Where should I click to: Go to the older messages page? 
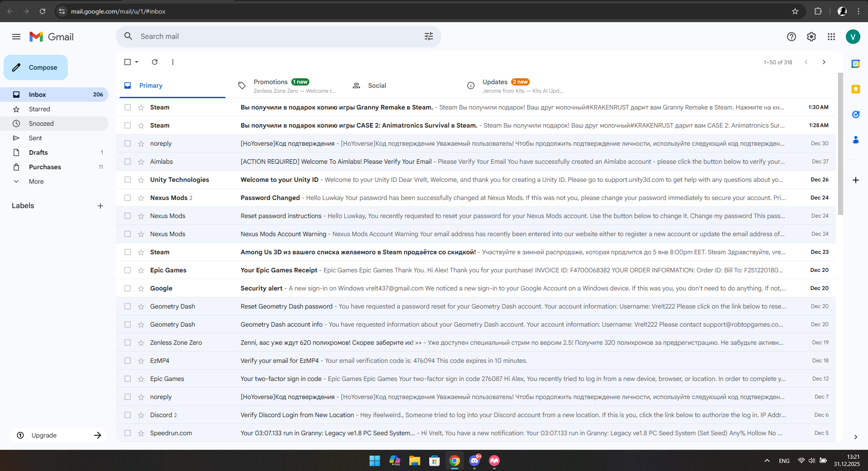[x=824, y=62]
